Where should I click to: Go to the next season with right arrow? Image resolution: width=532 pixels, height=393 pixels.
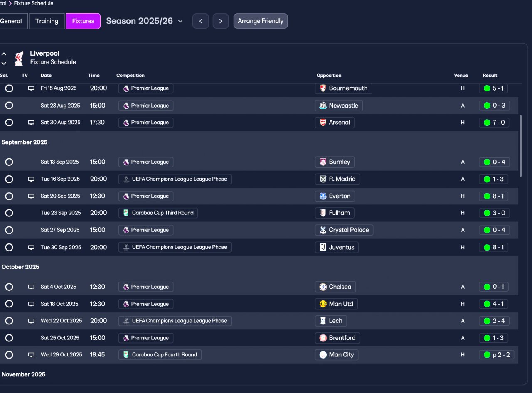(221, 21)
